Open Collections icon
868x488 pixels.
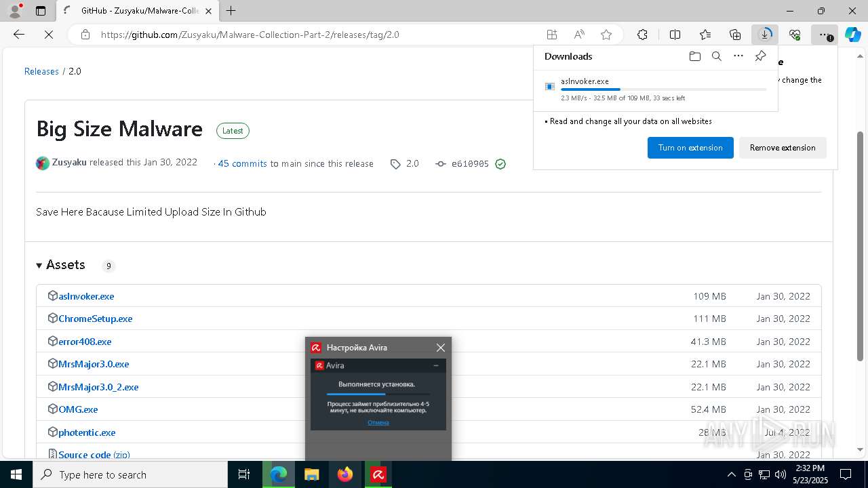735,35
